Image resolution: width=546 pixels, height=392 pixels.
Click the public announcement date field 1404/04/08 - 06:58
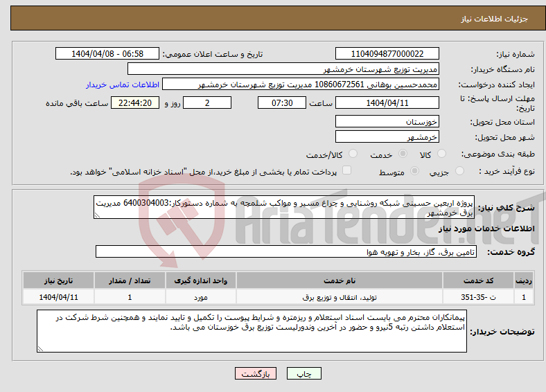[107, 53]
